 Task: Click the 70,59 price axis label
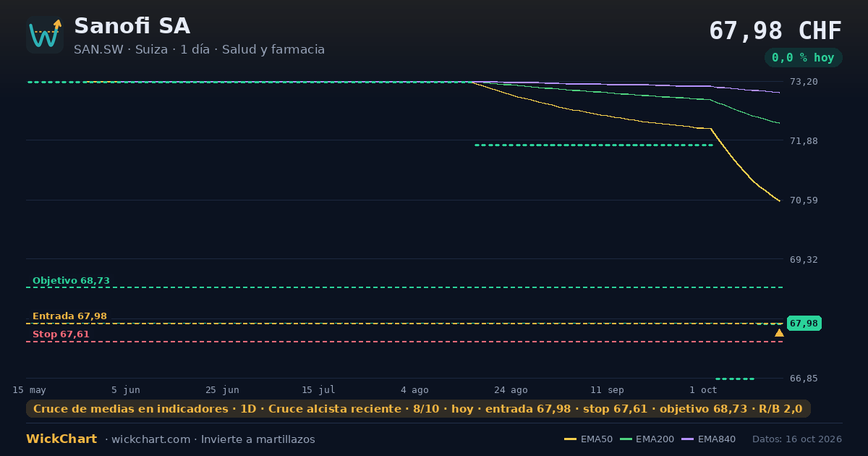coord(804,200)
